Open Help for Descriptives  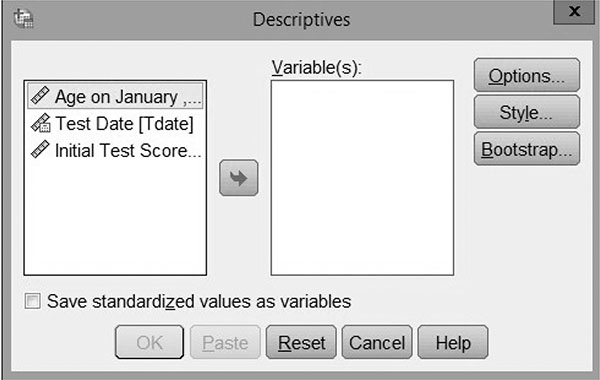coord(453,342)
